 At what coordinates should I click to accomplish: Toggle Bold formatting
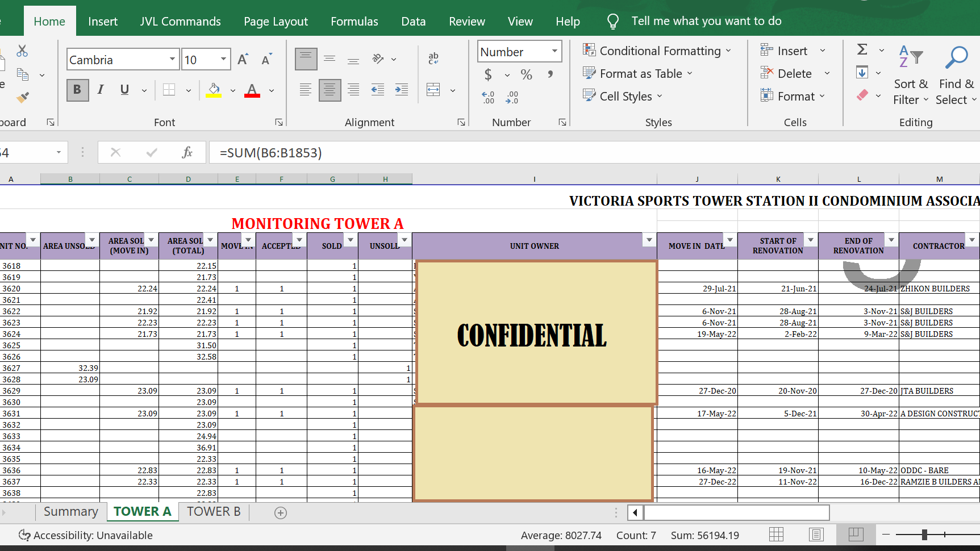[77, 90]
